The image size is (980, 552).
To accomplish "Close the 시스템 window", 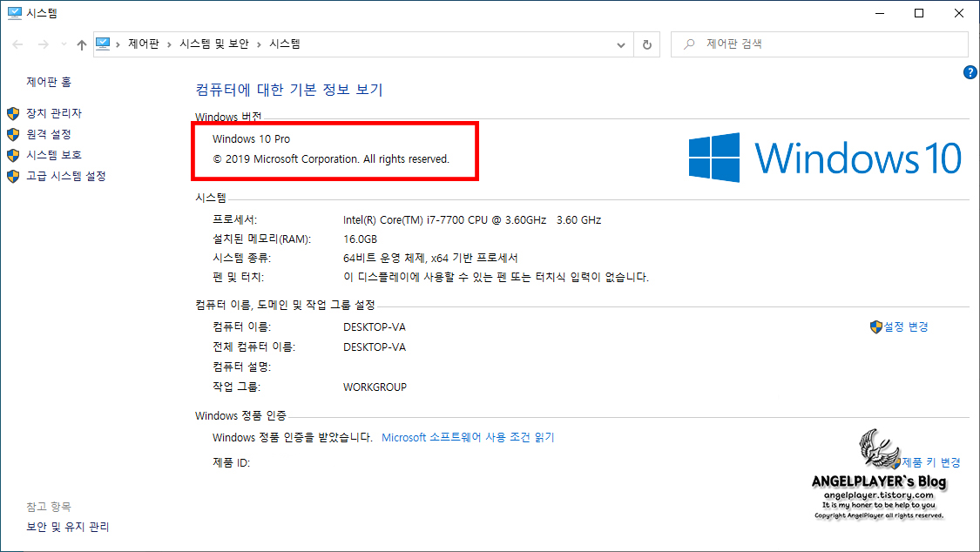I will tap(959, 13).
